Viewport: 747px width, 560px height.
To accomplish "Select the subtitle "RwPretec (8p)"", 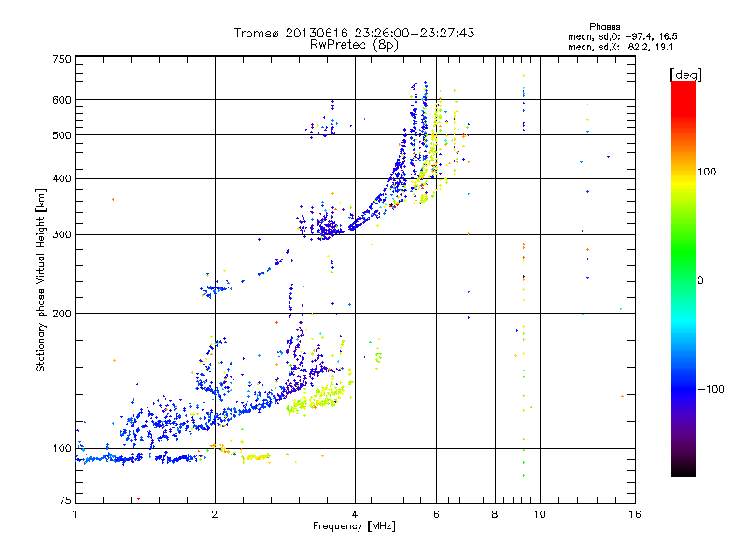I will coord(354,45).
